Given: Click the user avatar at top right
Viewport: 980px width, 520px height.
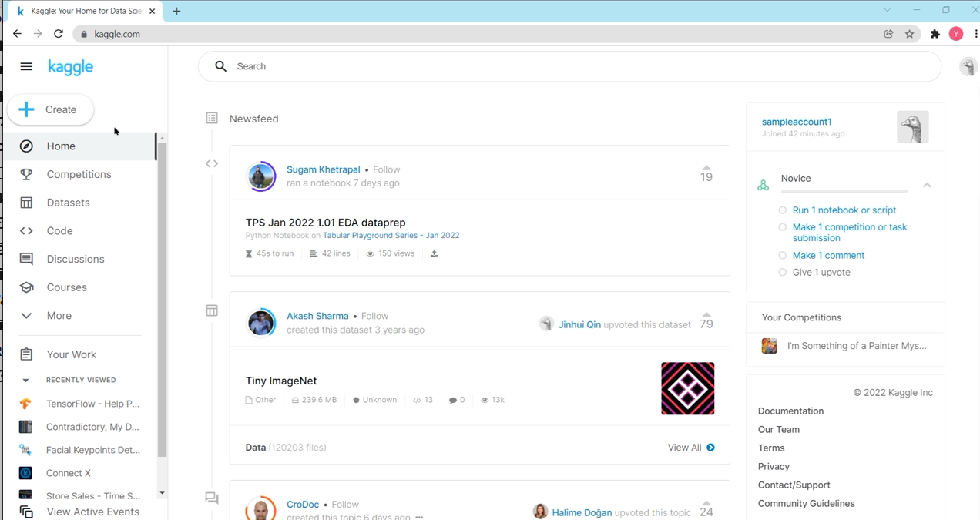Looking at the screenshot, I should [968, 67].
